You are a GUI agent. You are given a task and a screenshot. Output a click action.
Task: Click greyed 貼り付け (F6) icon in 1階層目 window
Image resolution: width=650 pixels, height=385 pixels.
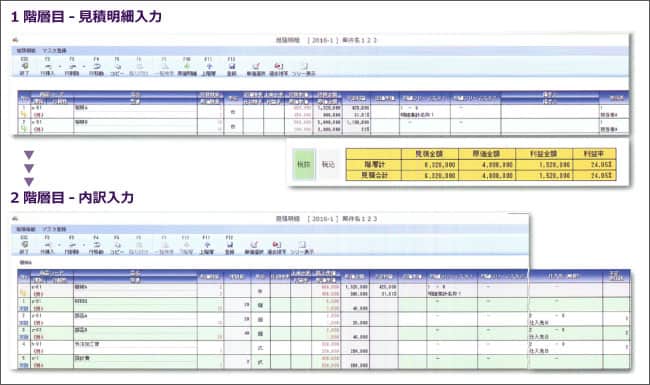point(139,66)
